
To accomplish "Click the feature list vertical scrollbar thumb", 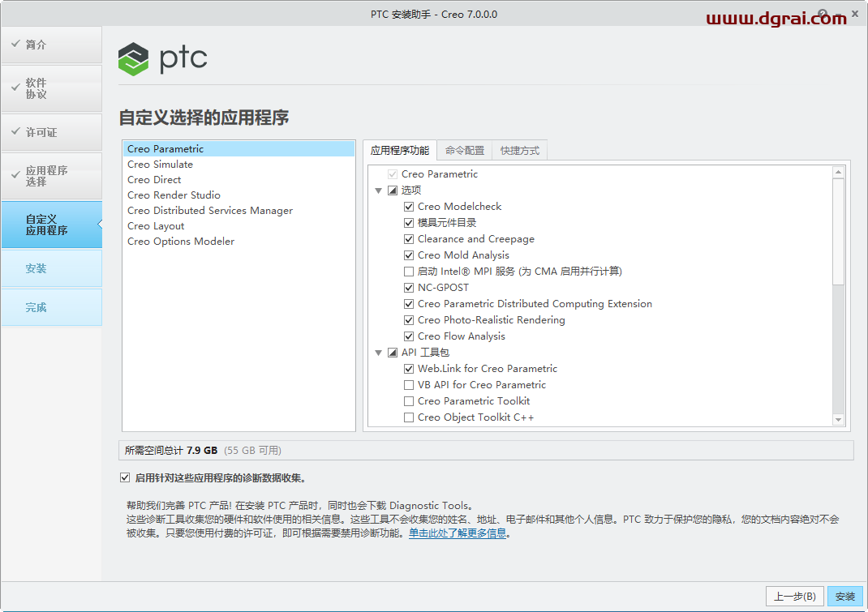I will pos(838,231).
